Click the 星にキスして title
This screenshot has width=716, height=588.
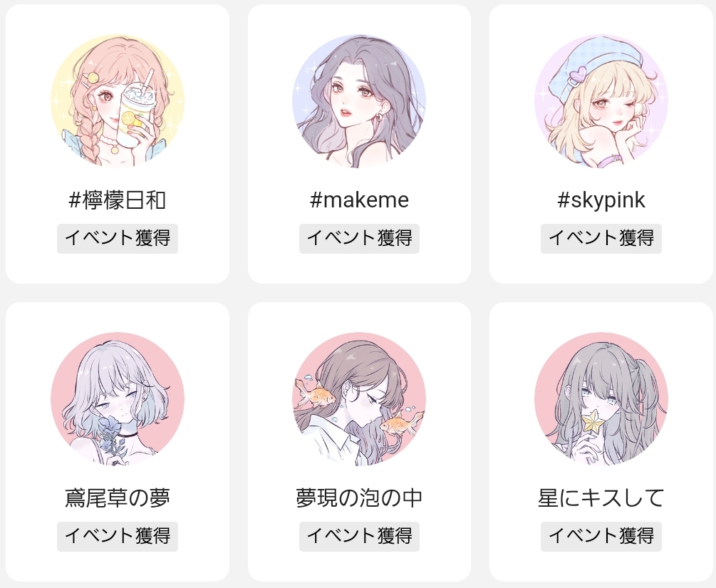601,497
